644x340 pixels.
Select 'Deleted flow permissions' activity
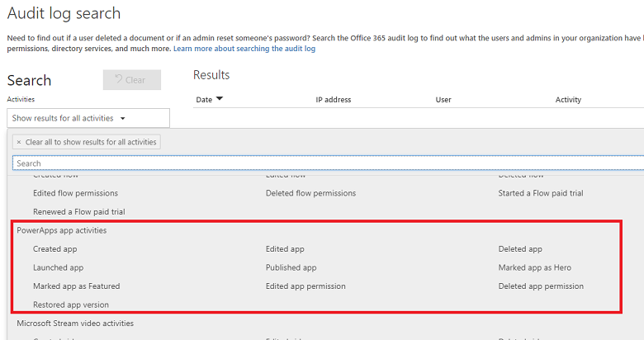pos(311,193)
